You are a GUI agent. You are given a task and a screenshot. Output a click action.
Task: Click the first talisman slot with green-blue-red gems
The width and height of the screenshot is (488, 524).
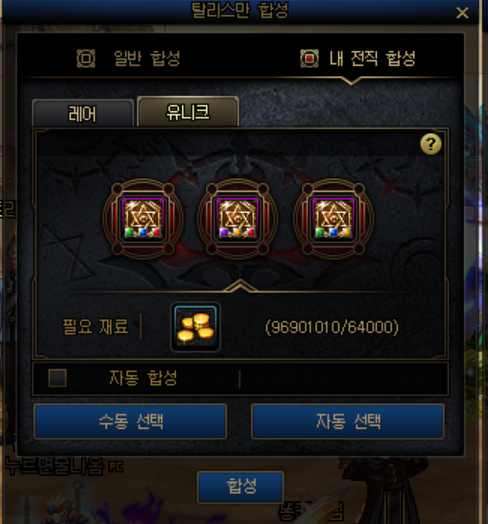click(x=143, y=218)
